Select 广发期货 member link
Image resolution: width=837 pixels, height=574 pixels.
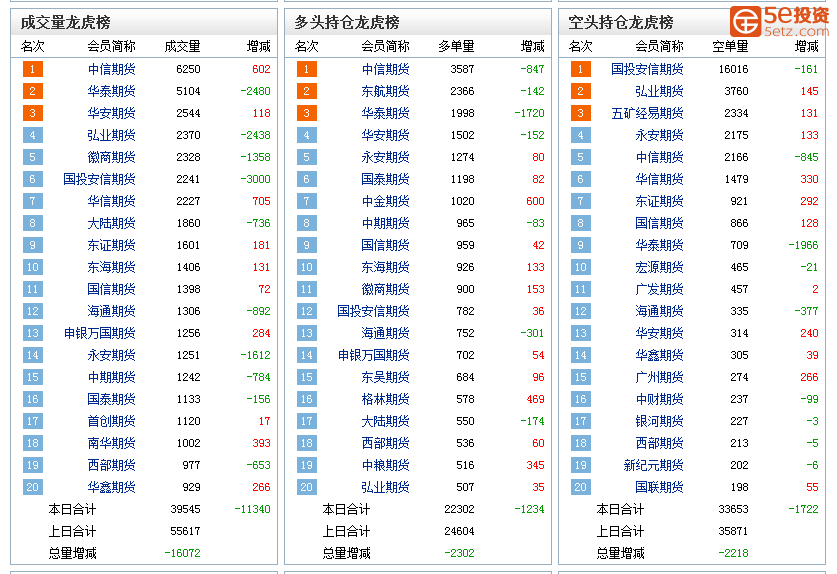point(659,289)
